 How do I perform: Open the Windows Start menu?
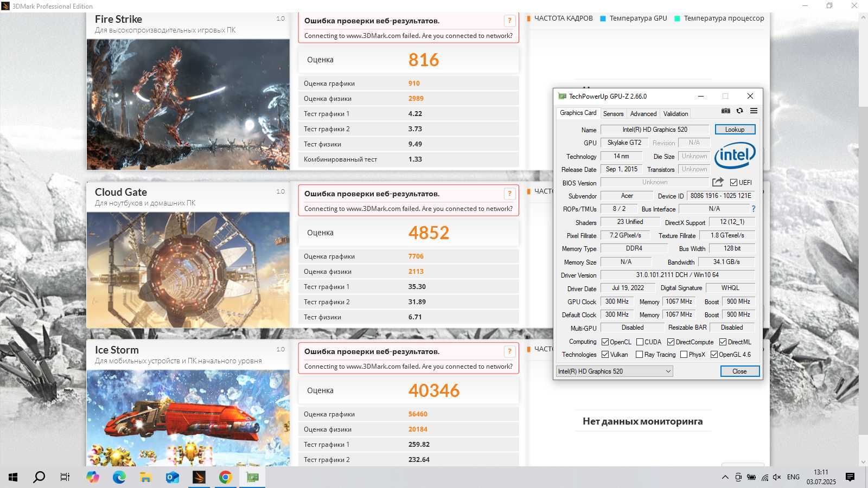click(x=13, y=477)
